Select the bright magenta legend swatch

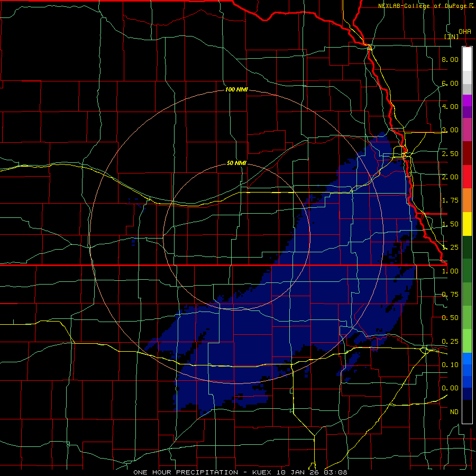467,100
